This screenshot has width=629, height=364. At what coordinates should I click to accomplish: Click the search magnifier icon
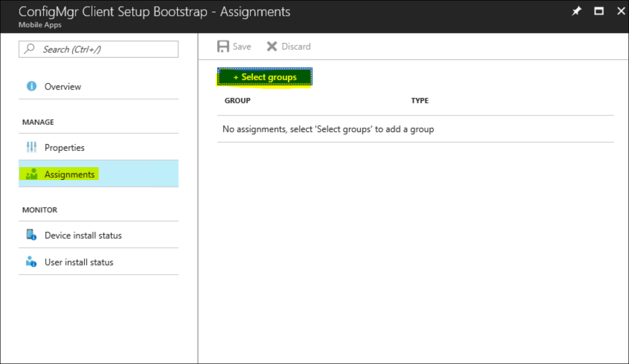click(x=30, y=49)
